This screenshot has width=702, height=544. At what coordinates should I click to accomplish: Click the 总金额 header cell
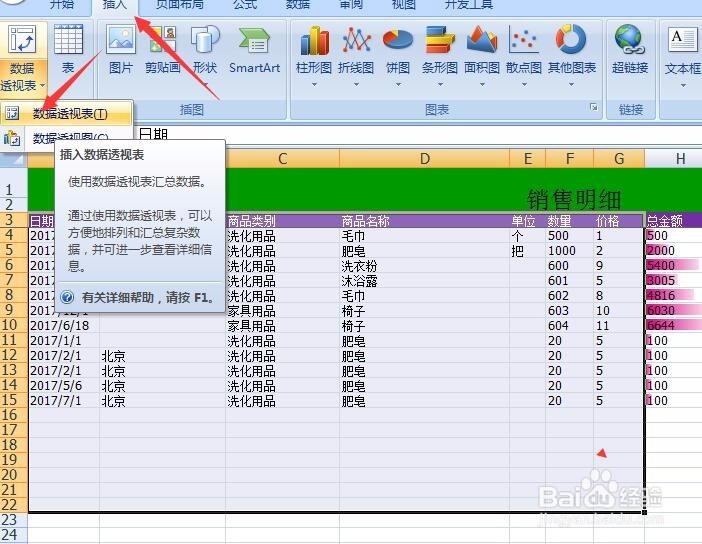click(x=673, y=220)
